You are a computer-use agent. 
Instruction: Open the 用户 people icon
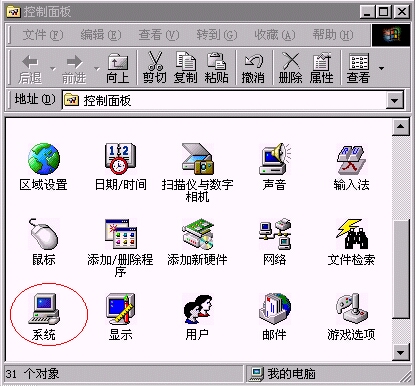pyautogui.click(x=197, y=309)
